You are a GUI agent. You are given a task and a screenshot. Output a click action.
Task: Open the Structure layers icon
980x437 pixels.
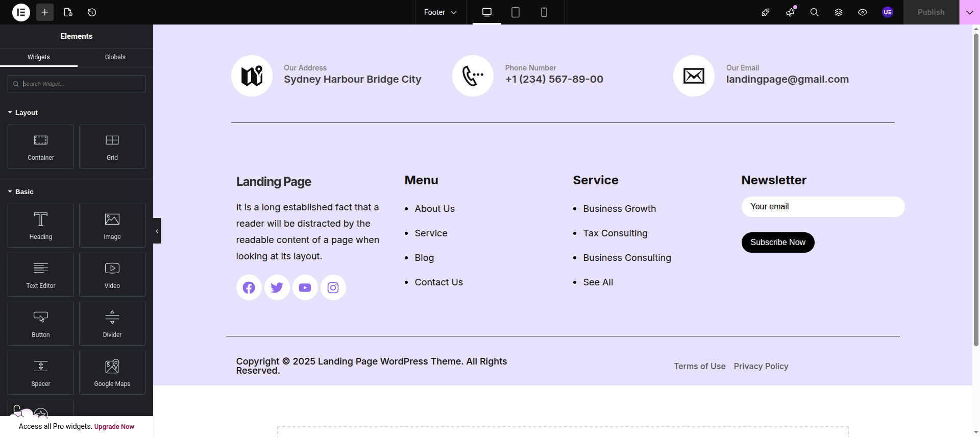[x=839, y=12]
